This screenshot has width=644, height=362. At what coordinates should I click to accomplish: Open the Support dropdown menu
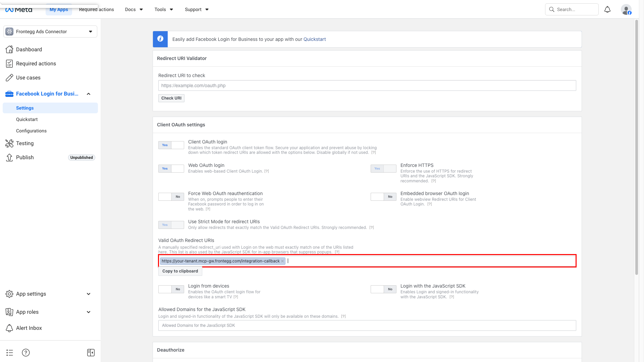coord(197,9)
